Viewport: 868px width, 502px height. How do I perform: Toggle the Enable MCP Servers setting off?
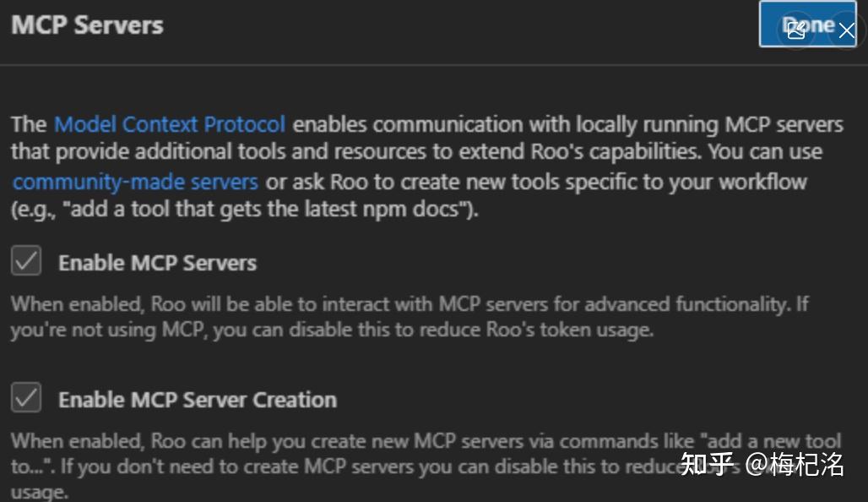(x=26, y=260)
